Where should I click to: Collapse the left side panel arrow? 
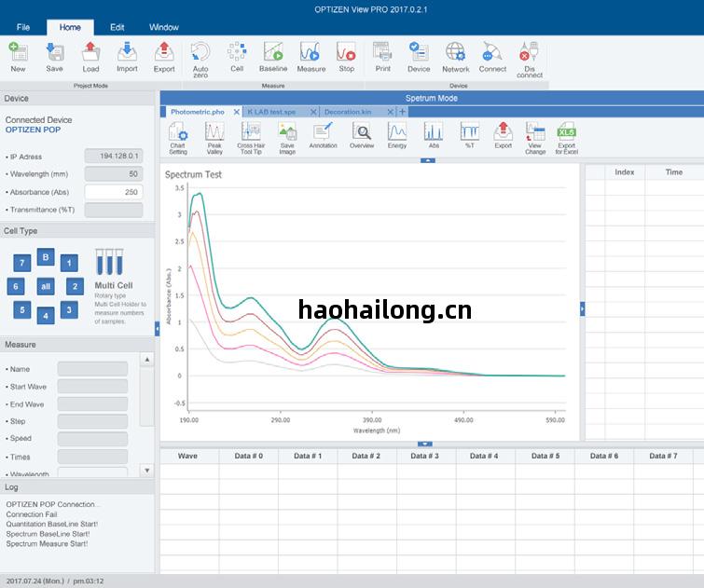point(157,328)
